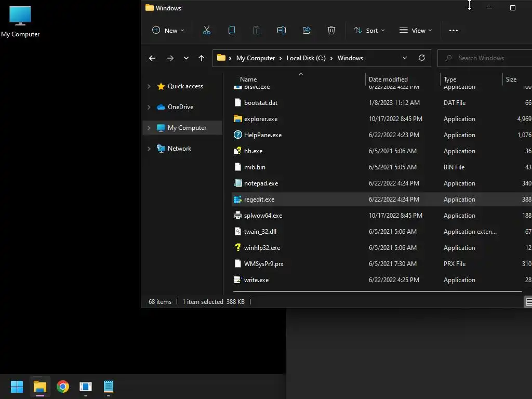Open the New dropdown menu
Image resolution: width=532 pixels, height=399 pixels.
pyautogui.click(x=168, y=30)
